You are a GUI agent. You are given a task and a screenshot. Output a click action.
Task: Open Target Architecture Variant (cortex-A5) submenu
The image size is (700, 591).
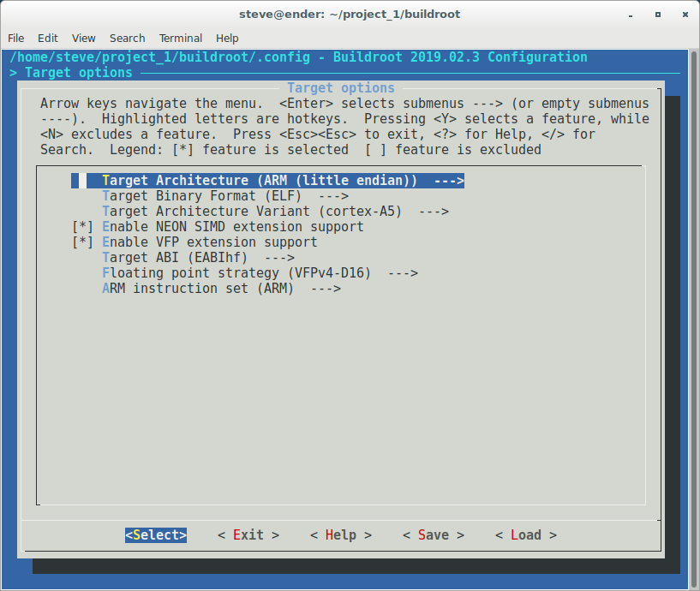pos(275,212)
